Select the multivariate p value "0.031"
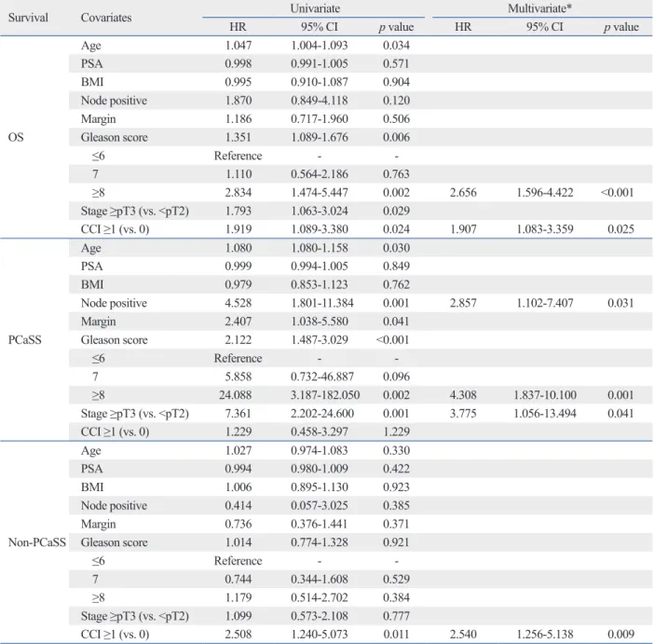Image resolution: width=654 pixels, height=644 pixels. (x=620, y=303)
